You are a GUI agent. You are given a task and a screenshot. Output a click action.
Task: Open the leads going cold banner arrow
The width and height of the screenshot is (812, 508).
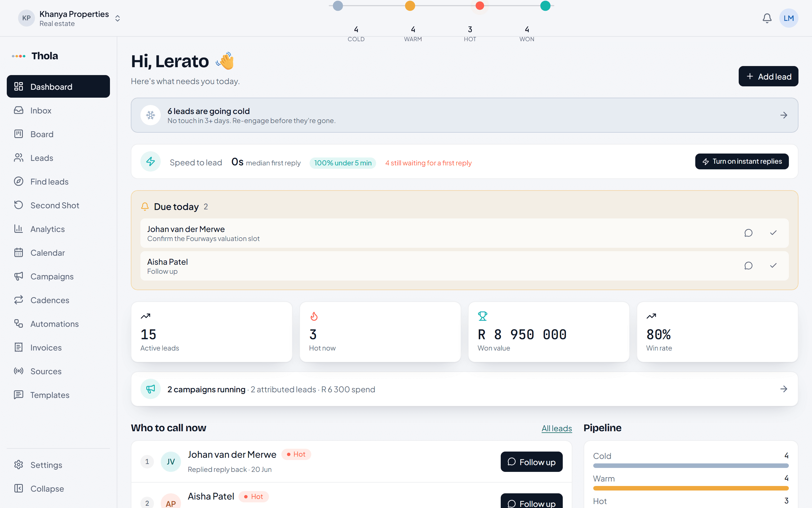(784, 115)
